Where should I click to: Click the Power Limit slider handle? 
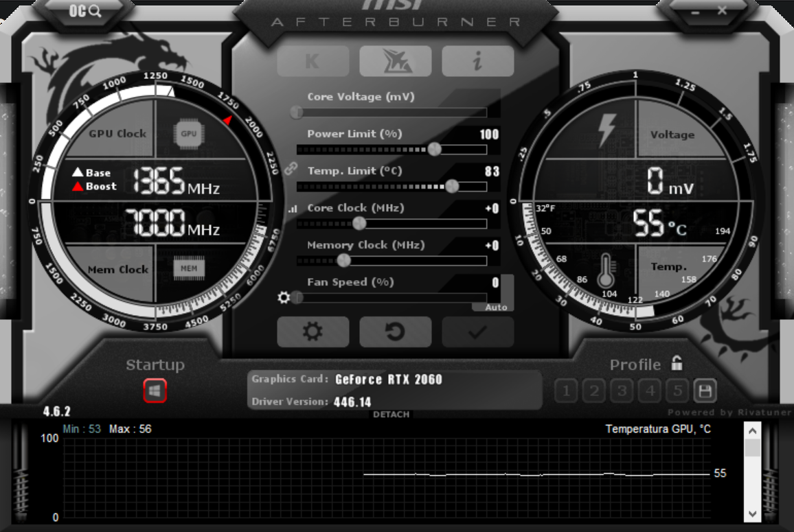pos(435,149)
